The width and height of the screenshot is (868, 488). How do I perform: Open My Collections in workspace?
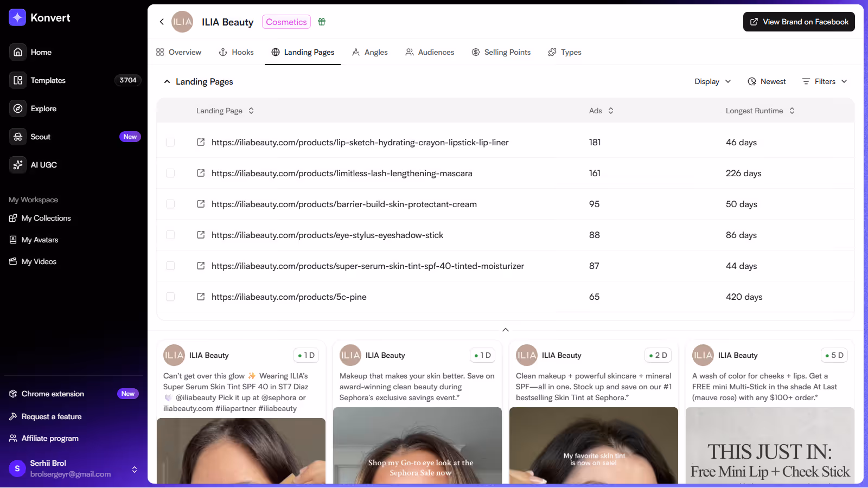[x=40, y=218]
